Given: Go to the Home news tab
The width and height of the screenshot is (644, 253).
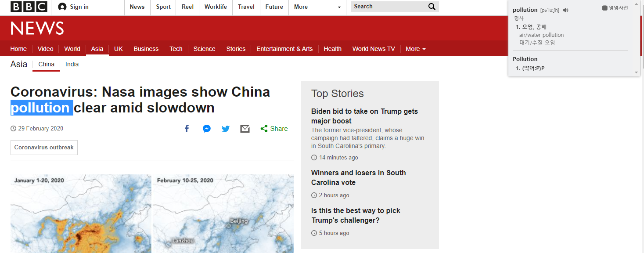Looking at the screenshot, I should coord(18,49).
